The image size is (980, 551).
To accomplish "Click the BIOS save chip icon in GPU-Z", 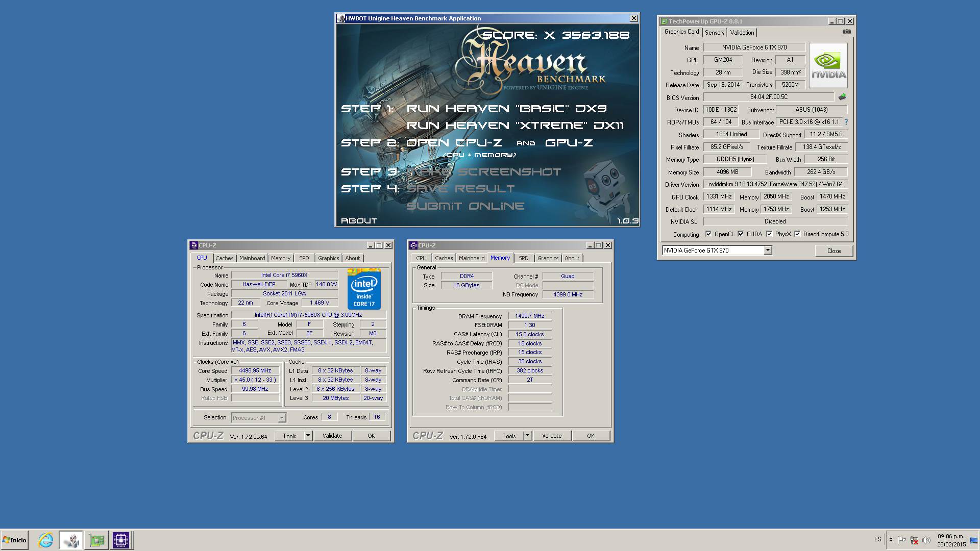I will (x=842, y=97).
